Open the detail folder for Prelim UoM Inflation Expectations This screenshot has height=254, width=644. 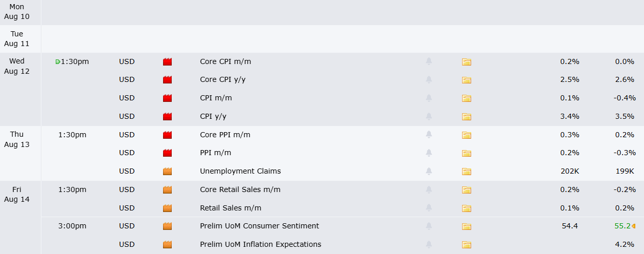[466, 245]
